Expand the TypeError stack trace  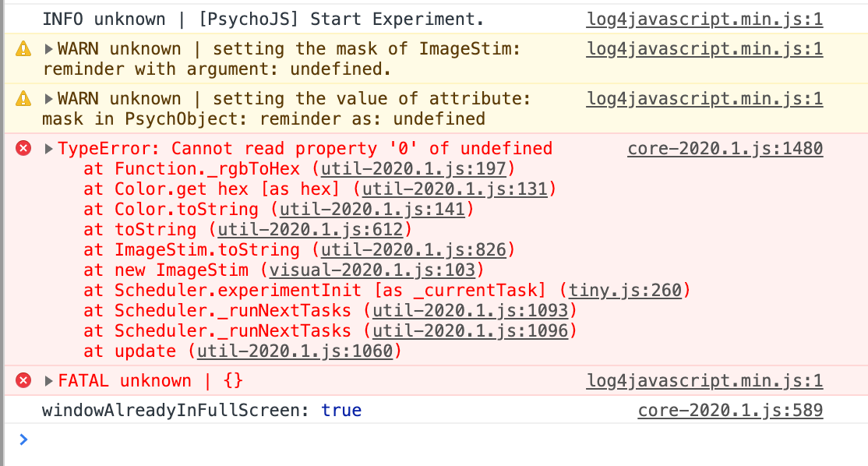click(49, 149)
